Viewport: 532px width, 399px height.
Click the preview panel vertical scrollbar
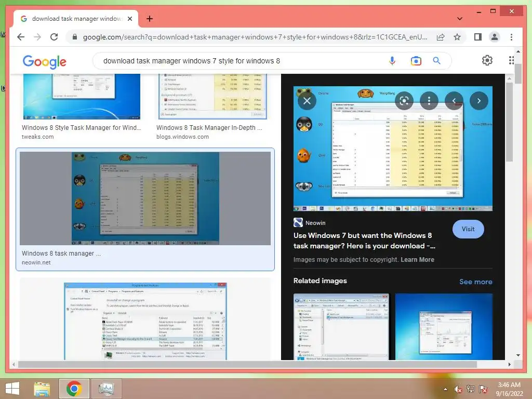coord(509,122)
